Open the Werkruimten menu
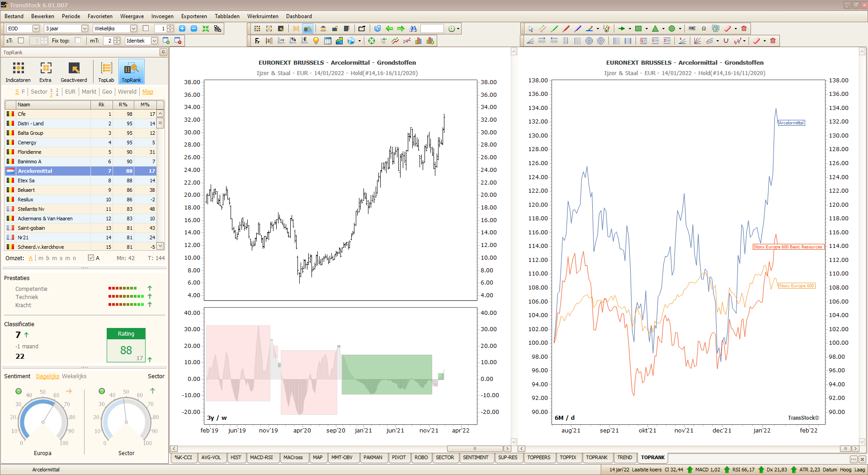The width and height of the screenshot is (868, 475). [x=263, y=16]
